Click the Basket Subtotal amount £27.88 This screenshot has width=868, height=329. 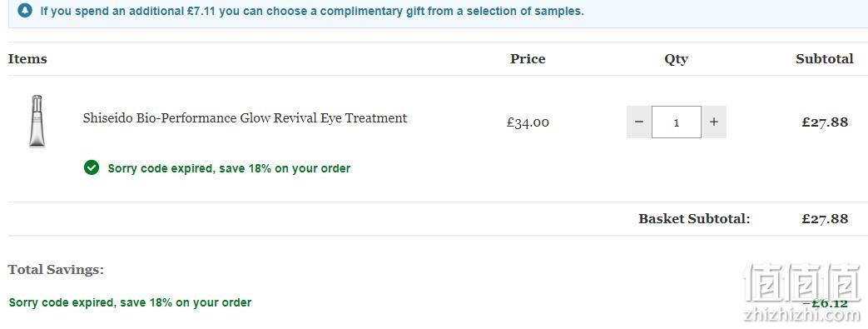(824, 219)
